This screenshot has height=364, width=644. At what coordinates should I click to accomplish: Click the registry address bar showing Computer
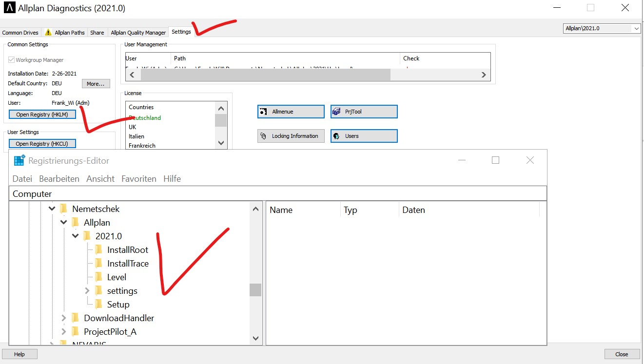(278, 193)
